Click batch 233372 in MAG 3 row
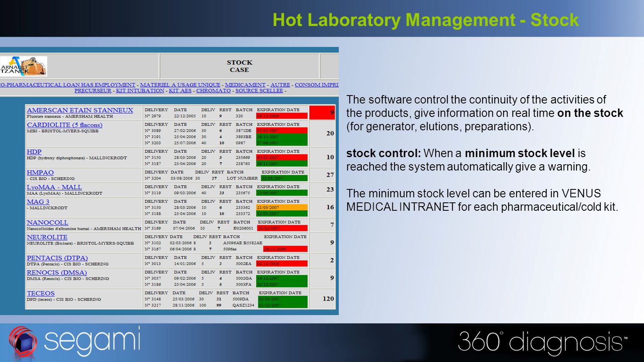This screenshot has width=644, height=362. pyautogui.click(x=243, y=214)
